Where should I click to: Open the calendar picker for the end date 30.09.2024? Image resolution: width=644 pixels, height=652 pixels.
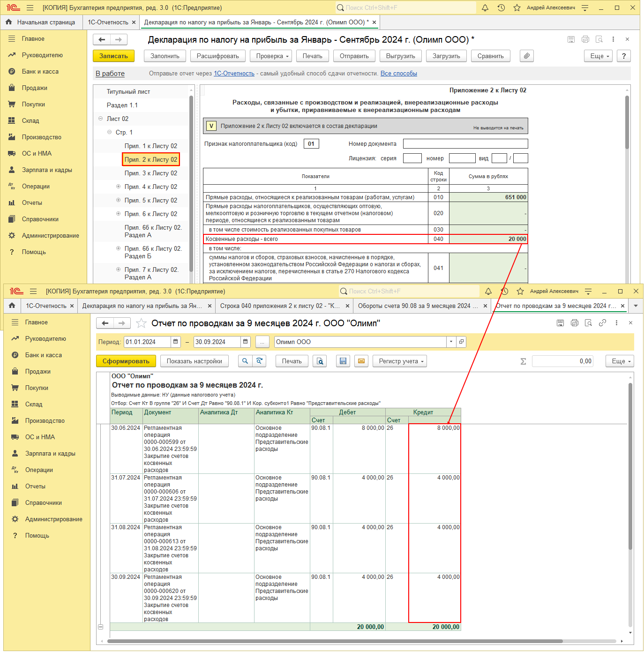245,342
